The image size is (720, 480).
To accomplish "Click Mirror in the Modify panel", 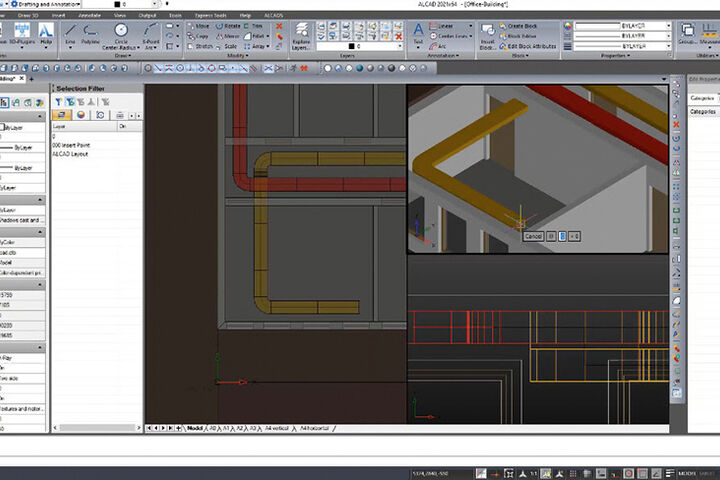I will tap(228, 36).
